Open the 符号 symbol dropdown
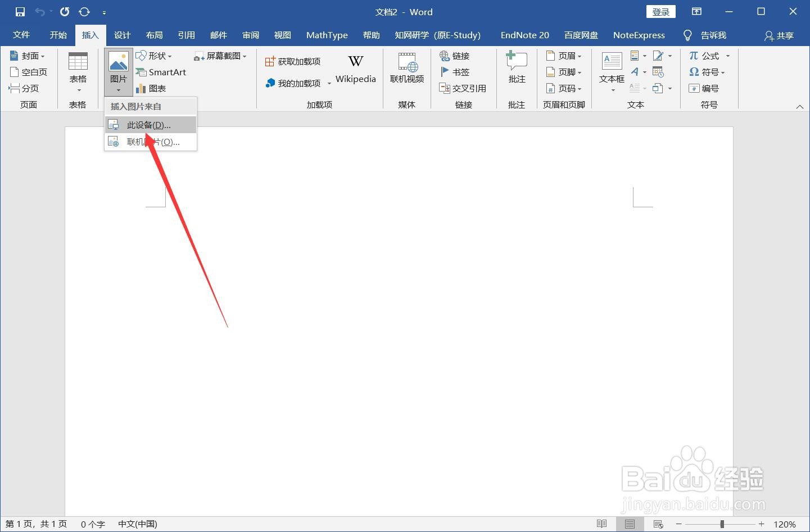The image size is (810, 532). coord(707,72)
